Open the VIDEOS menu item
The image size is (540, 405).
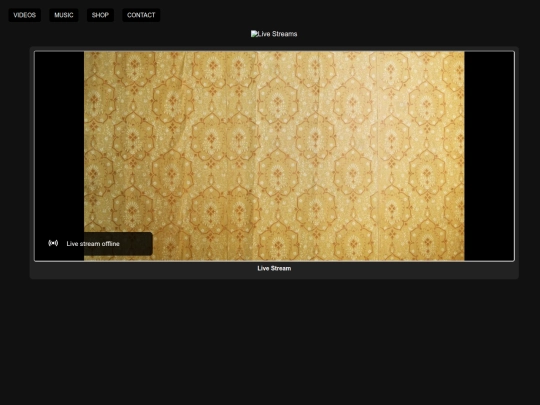pyautogui.click(x=24, y=15)
